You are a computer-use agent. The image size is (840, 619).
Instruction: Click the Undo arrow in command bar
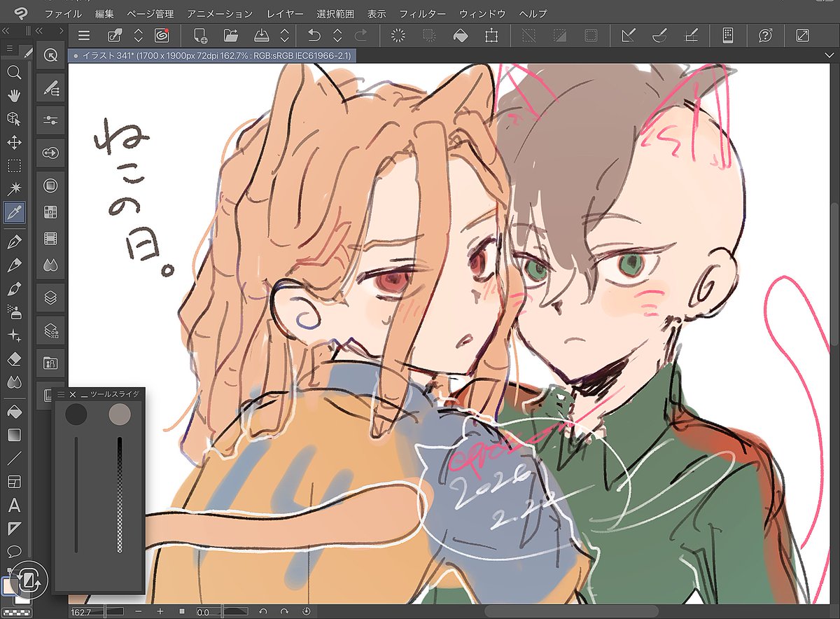314,35
